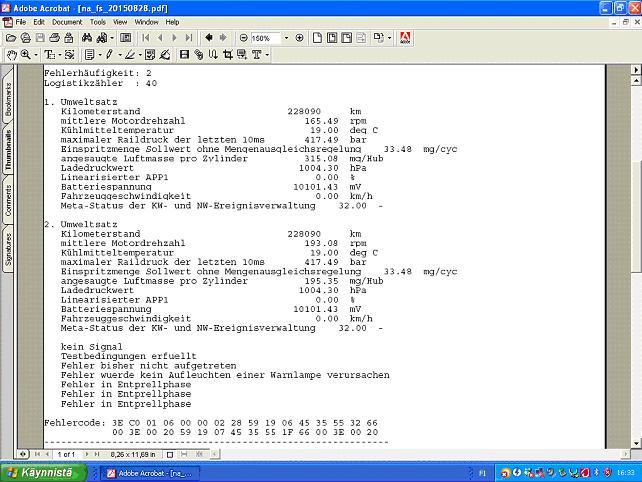Click the zoom out minus button
642x482 pixels.
pos(243,38)
